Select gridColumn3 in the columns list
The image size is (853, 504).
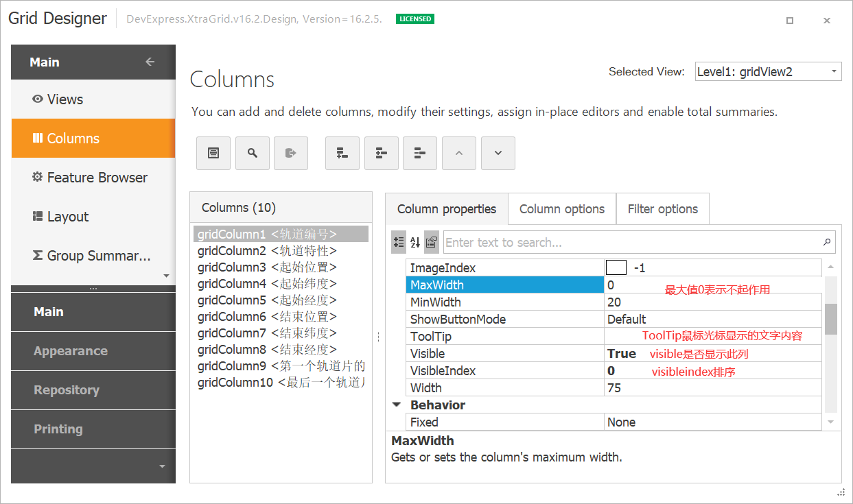pos(281,267)
